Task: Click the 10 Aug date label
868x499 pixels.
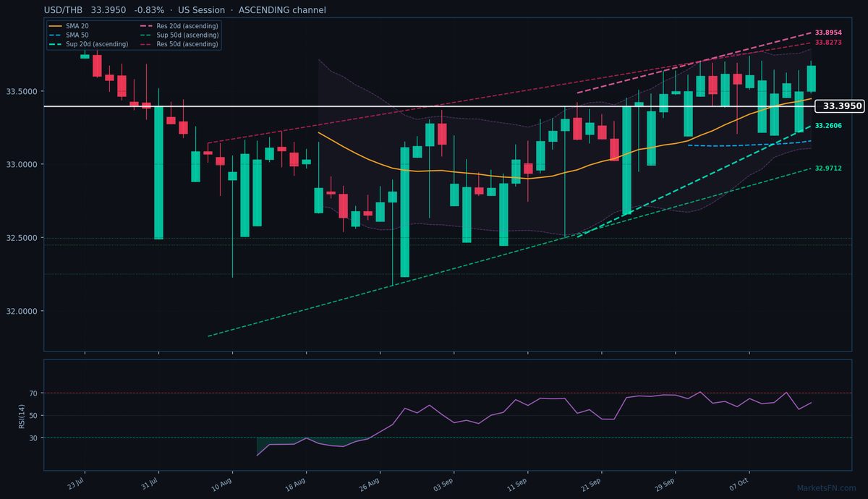Action: click(x=221, y=482)
